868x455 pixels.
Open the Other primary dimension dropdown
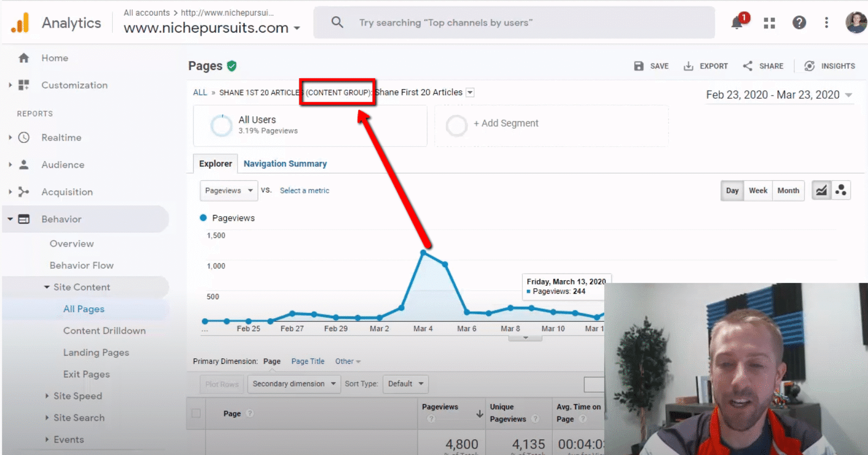348,362
